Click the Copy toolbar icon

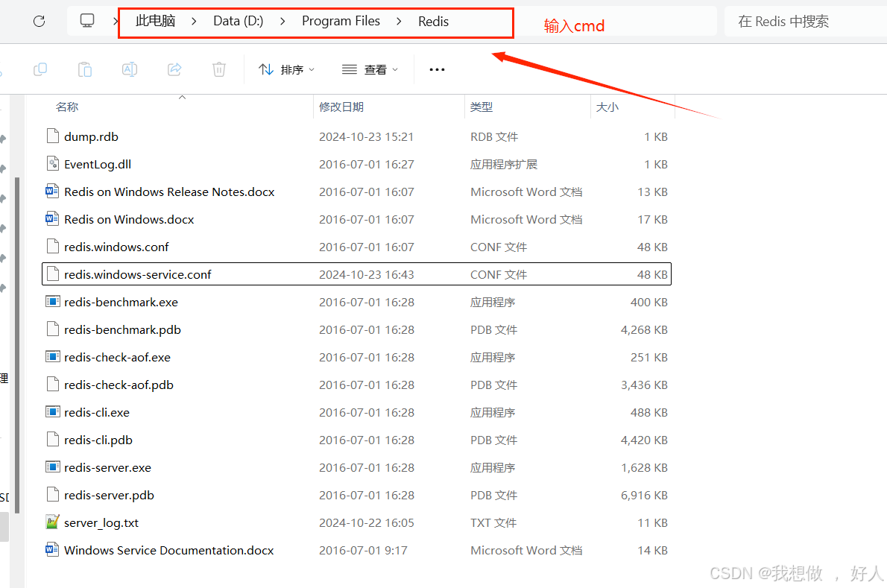click(40, 69)
